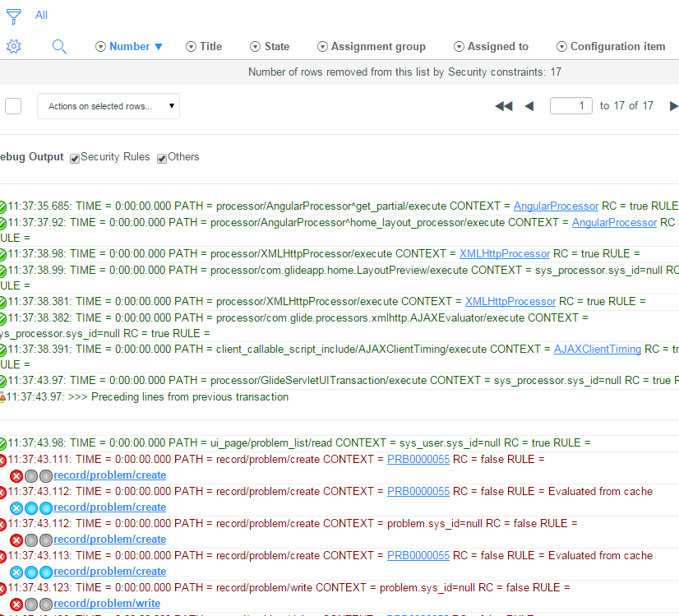Viewport: 679px width, 616px height.
Task: Tick the select-all rows checkbox
Action: click(x=13, y=106)
